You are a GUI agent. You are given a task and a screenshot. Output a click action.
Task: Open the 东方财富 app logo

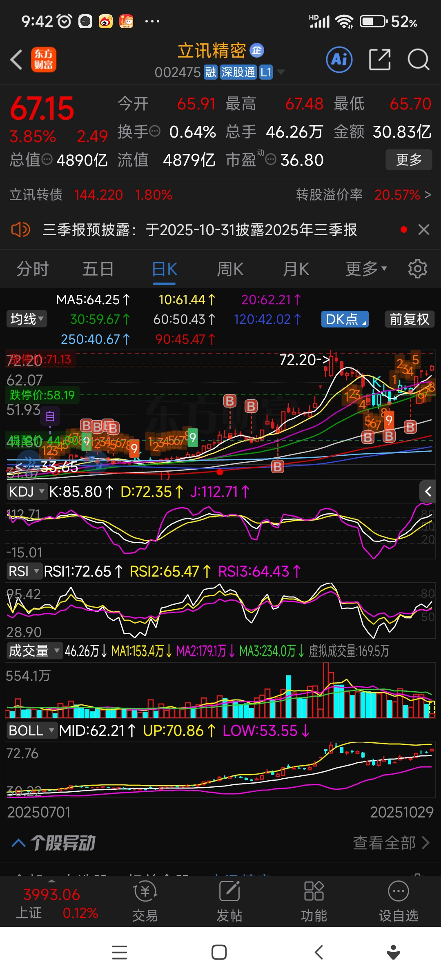(44, 60)
